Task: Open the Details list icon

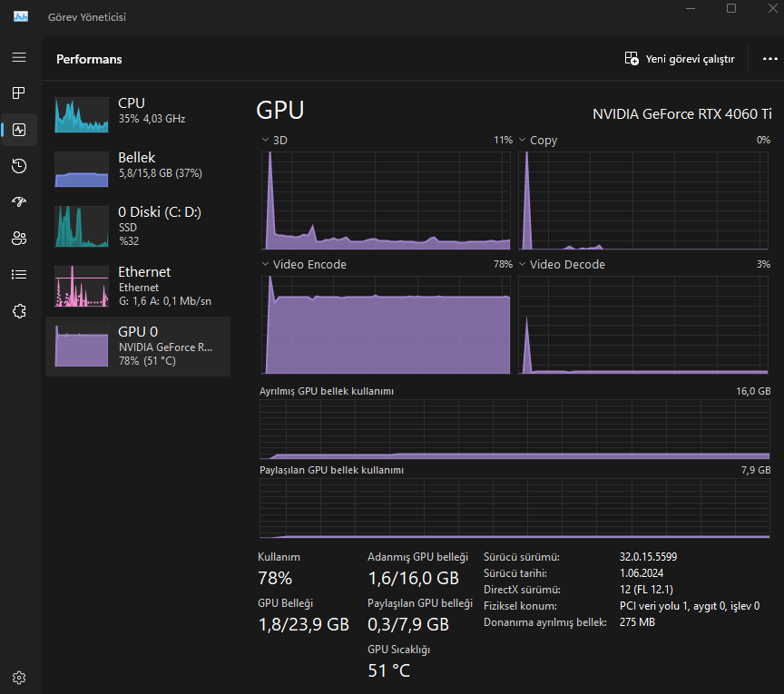Action: click(19, 275)
